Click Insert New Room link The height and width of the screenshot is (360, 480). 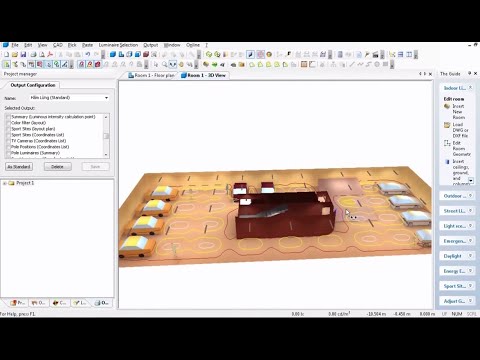459,112
